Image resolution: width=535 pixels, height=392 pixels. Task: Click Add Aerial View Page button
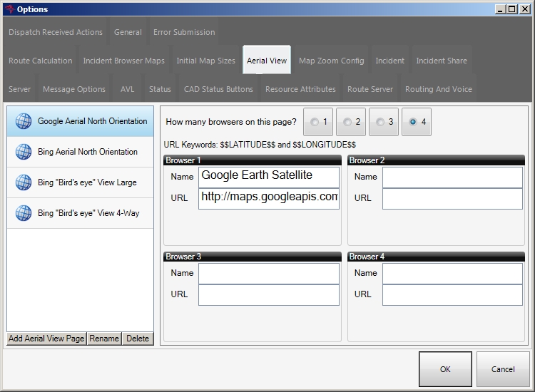click(46, 339)
